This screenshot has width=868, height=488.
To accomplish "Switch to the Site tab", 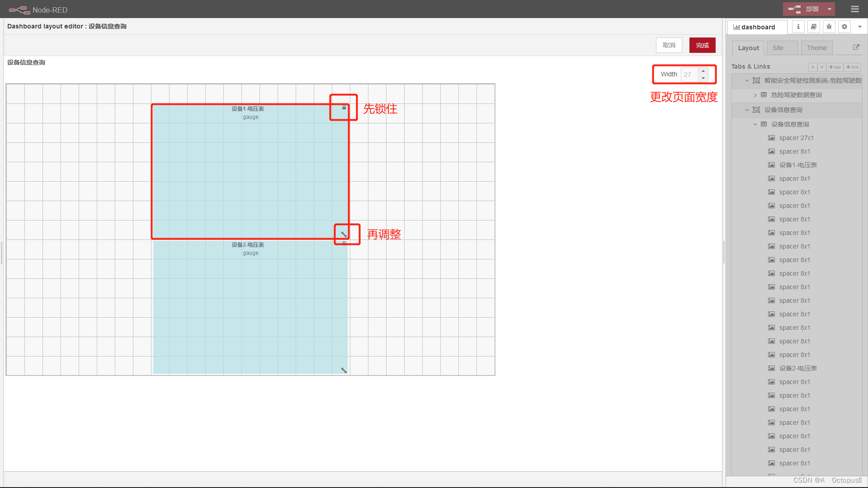I will [783, 48].
